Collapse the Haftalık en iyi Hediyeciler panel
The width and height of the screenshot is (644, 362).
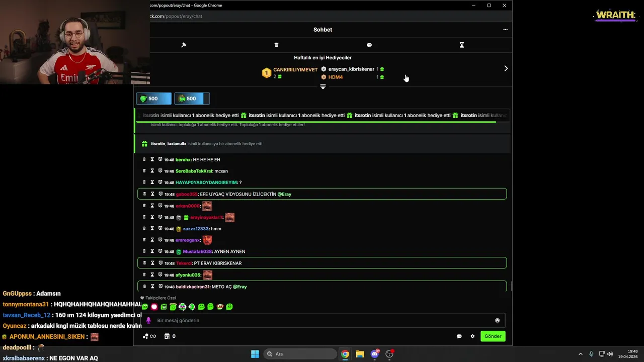click(x=323, y=86)
